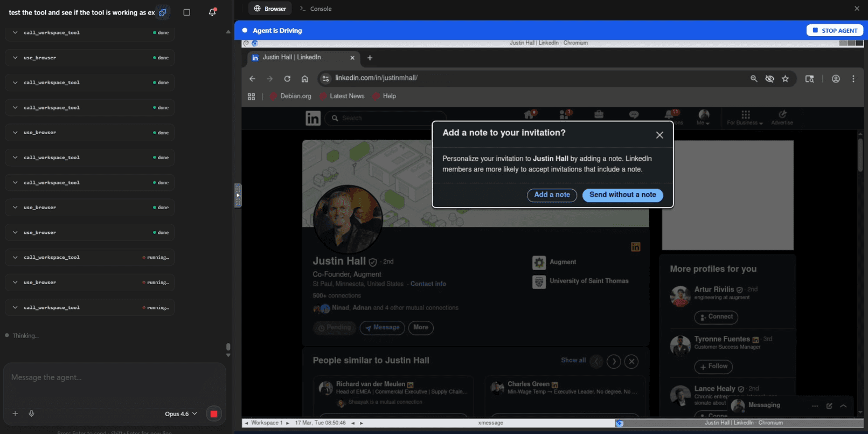
Task: Focus the Message the agent input box
Action: pos(114,377)
